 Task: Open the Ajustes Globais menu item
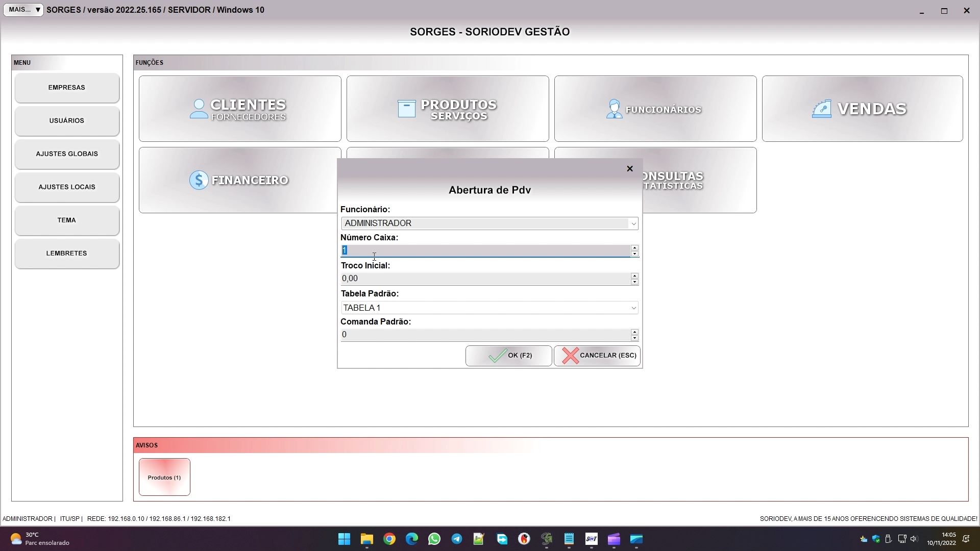pos(67,154)
